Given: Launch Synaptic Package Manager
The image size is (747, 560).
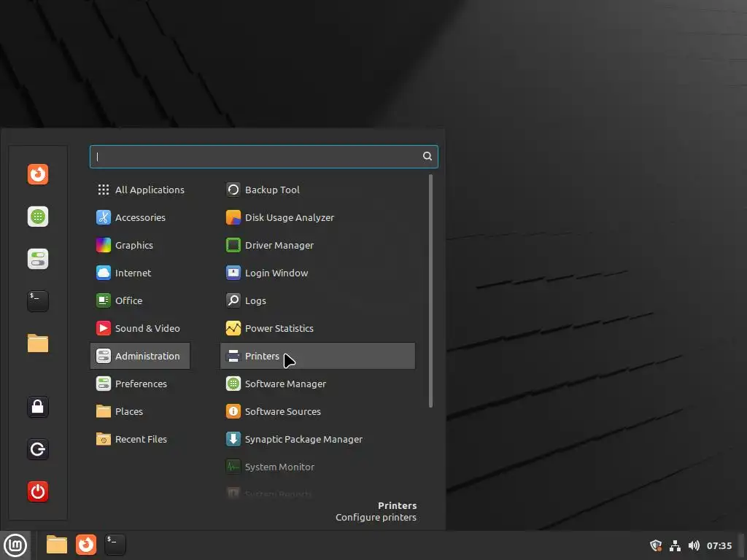Looking at the screenshot, I should coord(318,439).
